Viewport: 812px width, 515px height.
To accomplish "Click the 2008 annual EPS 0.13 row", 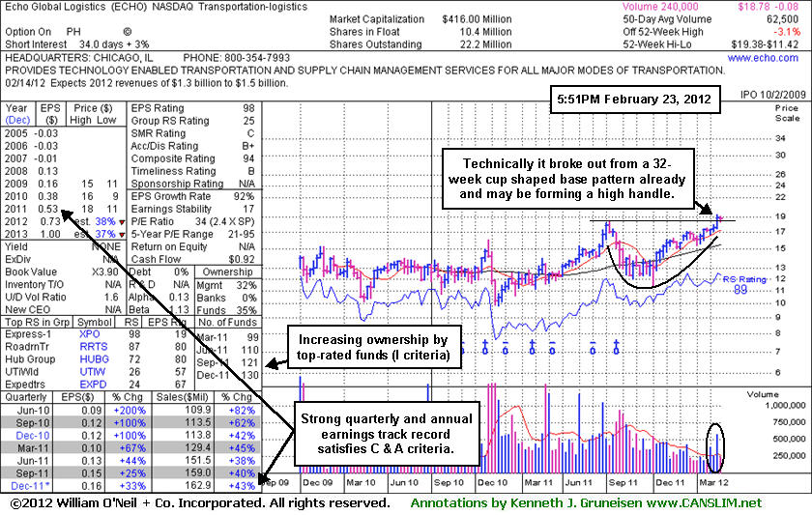I will point(32,171).
